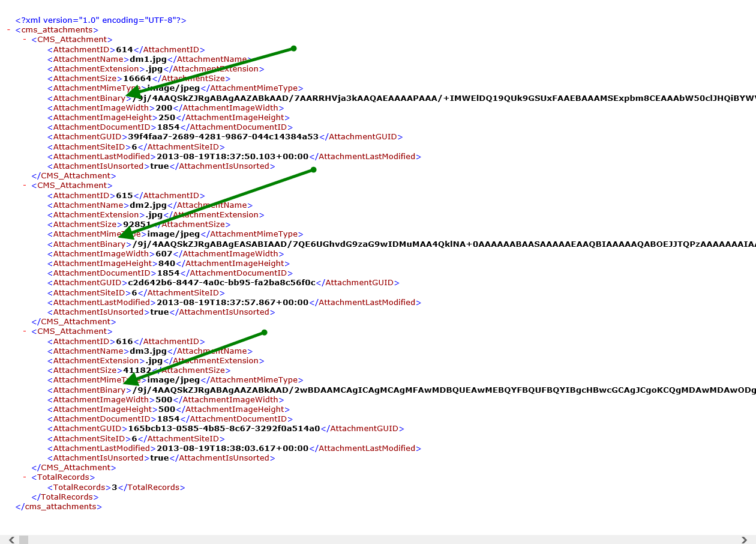Image resolution: width=756 pixels, height=544 pixels.
Task: Collapse the root cms_attachments node
Action: (x=9, y=29)
